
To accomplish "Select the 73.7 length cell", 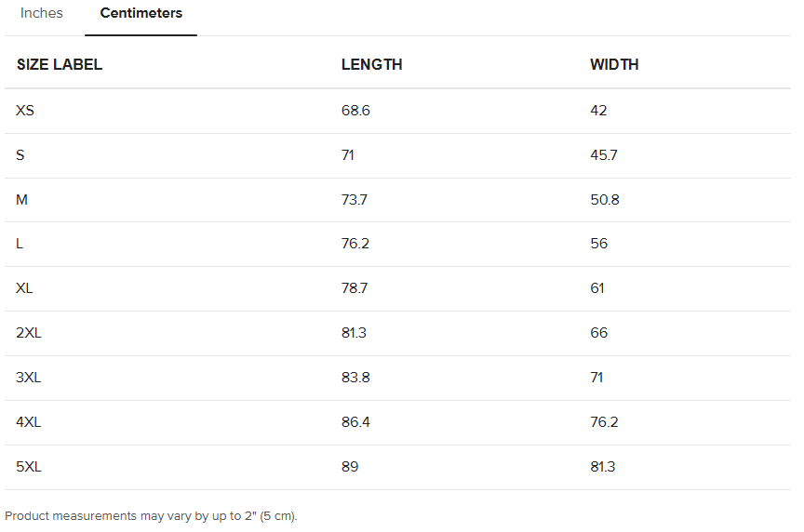I will coord(355,200).
